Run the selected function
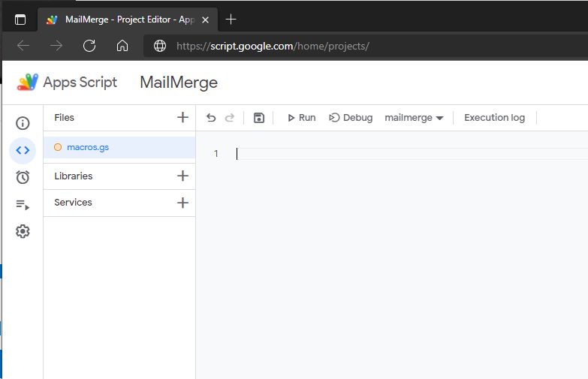The width and height of the screenshot is (588, 379). pyautogui.click(x=301, y=118)
